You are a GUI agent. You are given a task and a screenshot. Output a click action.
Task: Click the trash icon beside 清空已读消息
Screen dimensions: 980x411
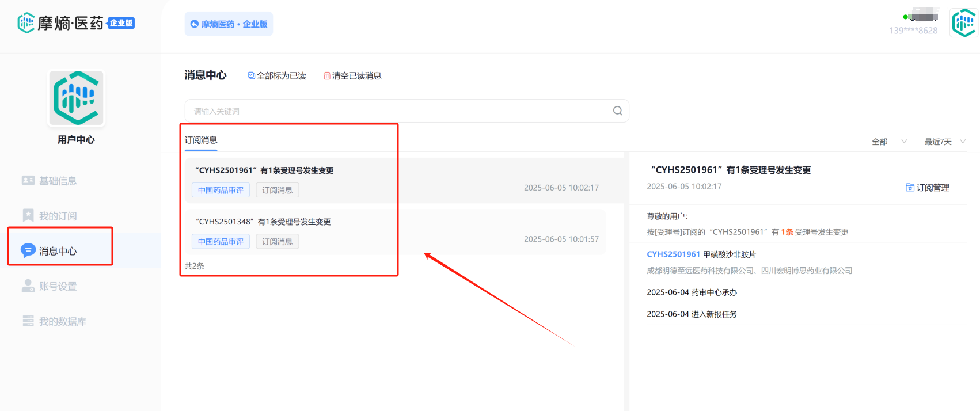tap(327, 75)
